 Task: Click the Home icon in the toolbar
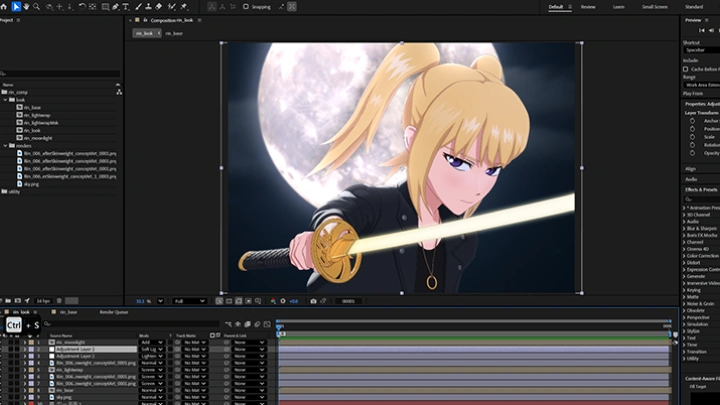pos(4,6)
